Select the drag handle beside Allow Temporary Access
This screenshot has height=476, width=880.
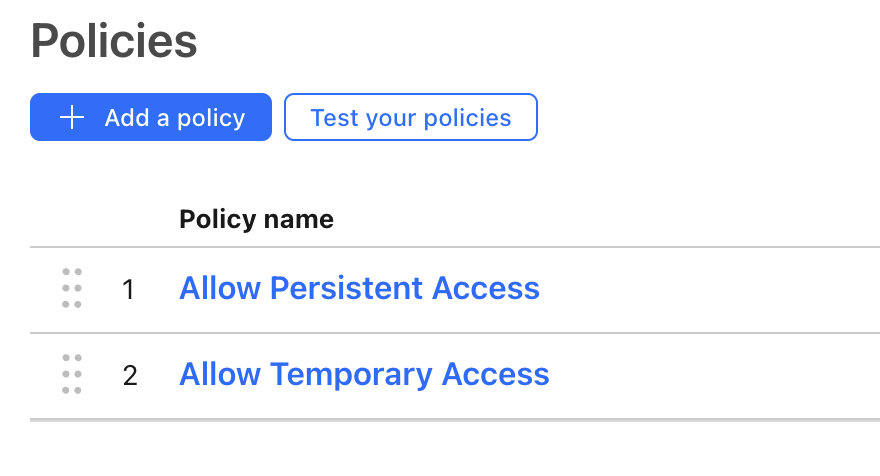pyautogui.click(x=72, y=374)
